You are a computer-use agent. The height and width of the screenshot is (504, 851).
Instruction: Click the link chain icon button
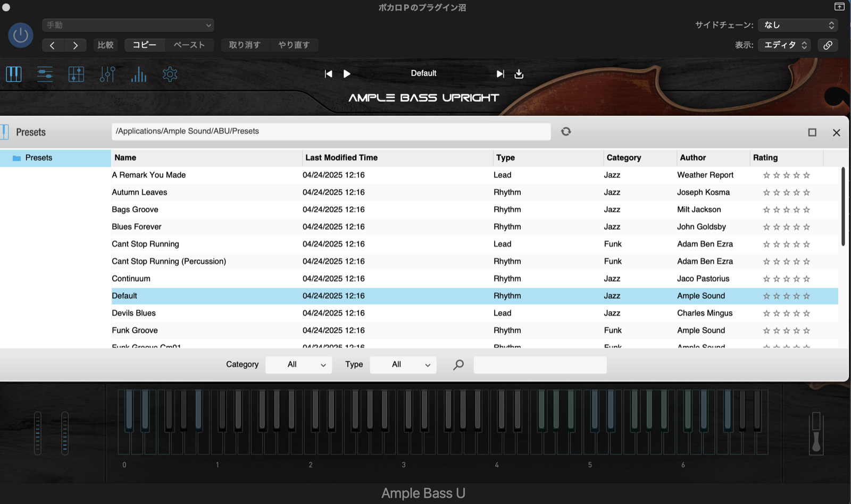(x=828, y=45)
